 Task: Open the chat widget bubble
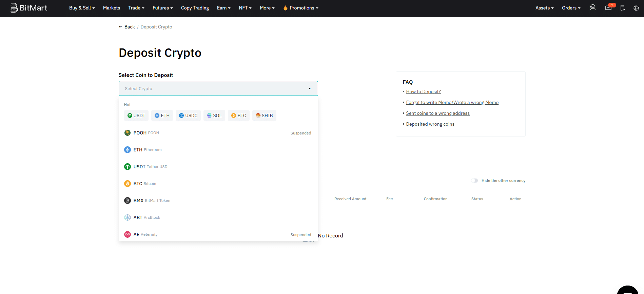(x=628, y=290)
